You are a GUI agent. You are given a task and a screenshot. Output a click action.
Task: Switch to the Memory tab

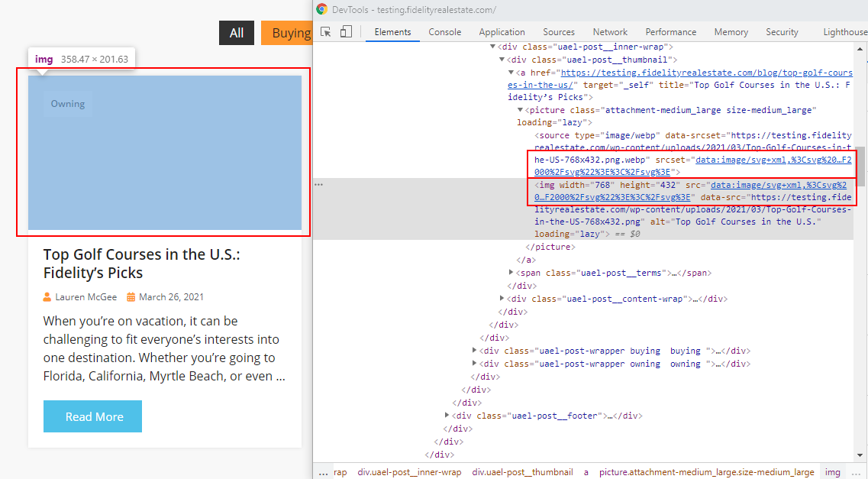pos(731,32)
